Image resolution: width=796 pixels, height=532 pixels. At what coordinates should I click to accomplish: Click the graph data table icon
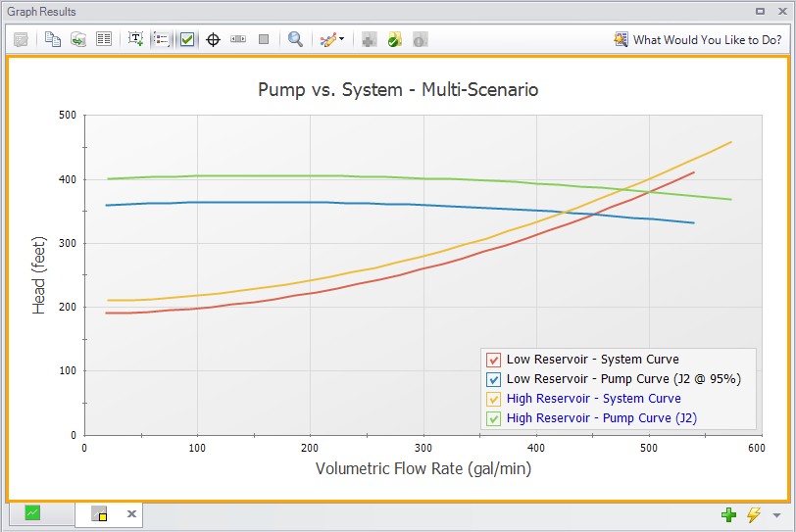point(104,39)
